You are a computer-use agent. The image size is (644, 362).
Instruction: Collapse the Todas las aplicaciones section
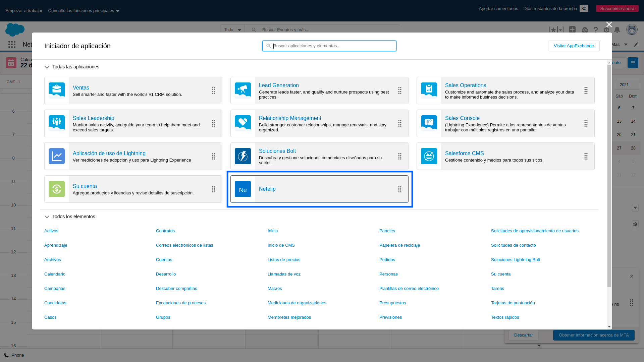click(x=47, y=67)
